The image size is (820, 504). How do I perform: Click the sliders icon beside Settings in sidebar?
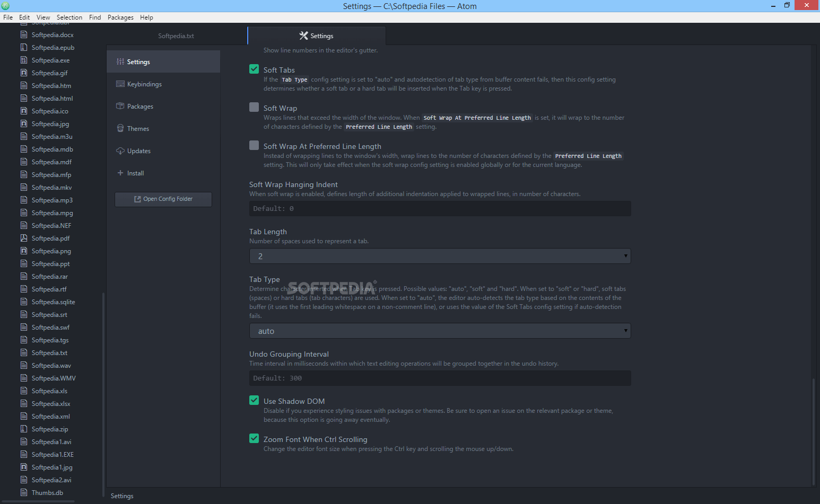click(120, 61)
